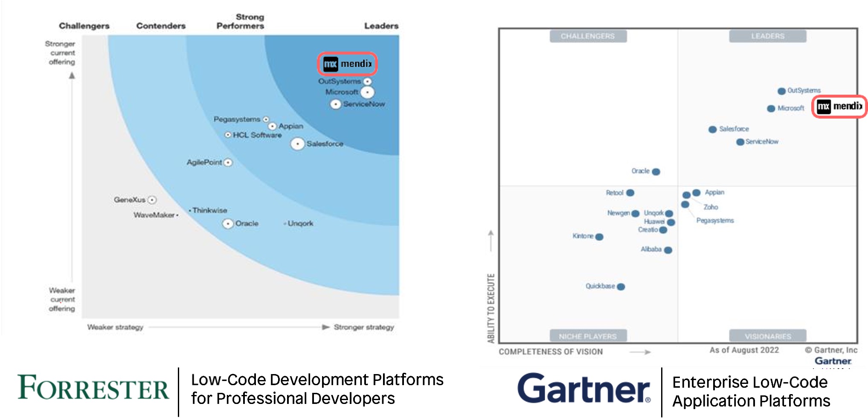
Task: Select the ServiceNow dot in the Forrester chart
Action: 336,104
